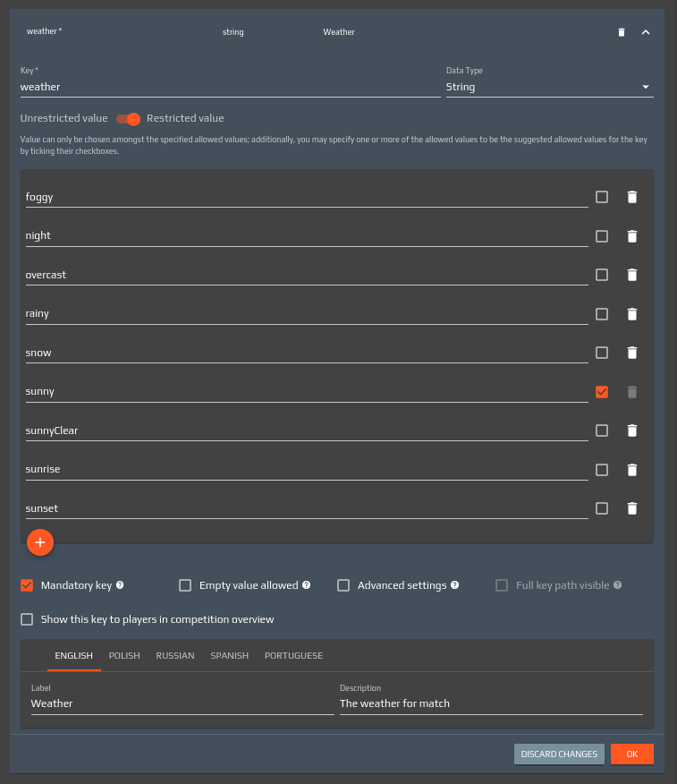Delete the foggy value

click(x=631, y=197)
